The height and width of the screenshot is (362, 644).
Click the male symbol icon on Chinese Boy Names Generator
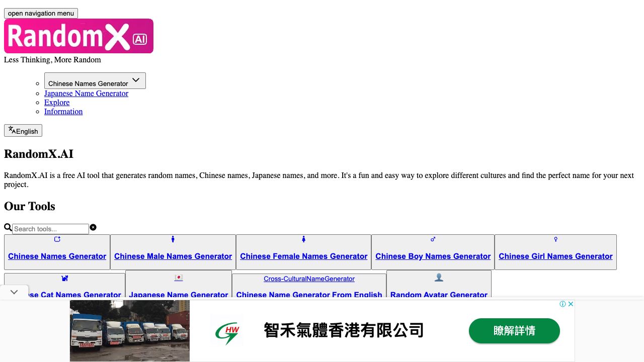(433, 240)
